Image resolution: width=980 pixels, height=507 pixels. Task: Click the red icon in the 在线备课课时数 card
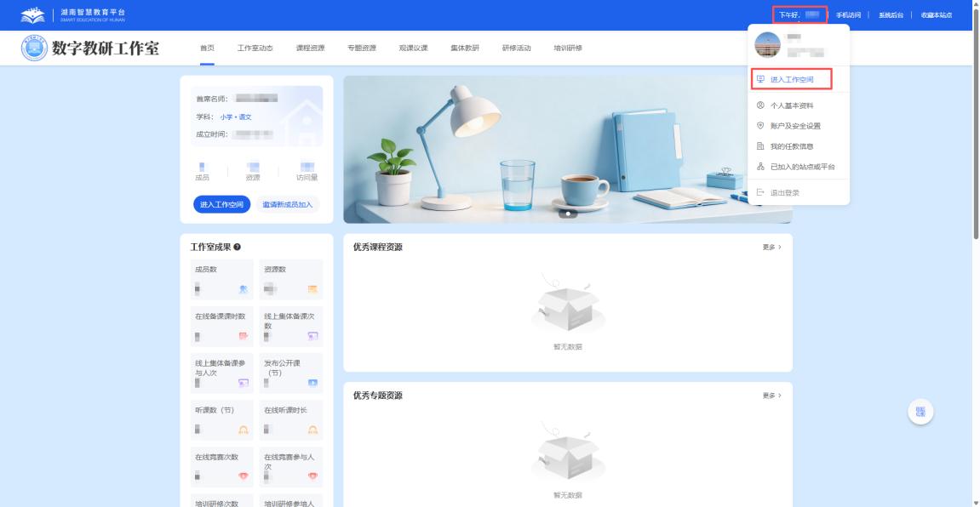(x=244, y=336)
